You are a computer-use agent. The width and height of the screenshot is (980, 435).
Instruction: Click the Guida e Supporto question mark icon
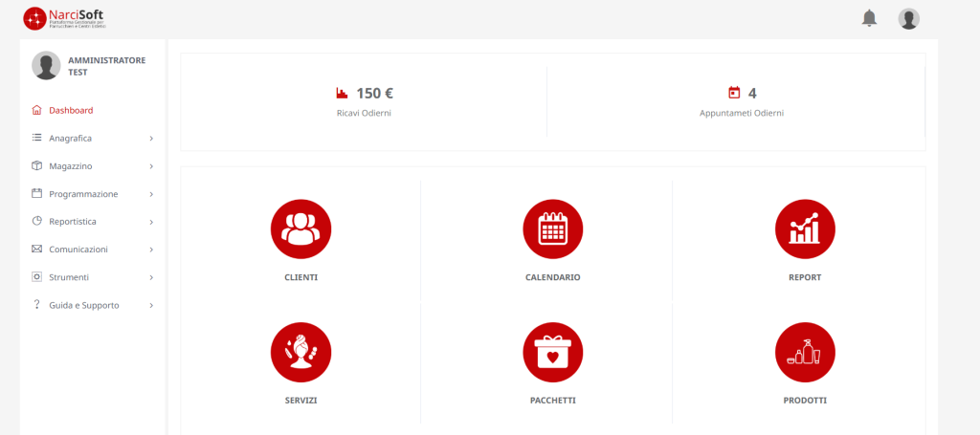[36, 305]
